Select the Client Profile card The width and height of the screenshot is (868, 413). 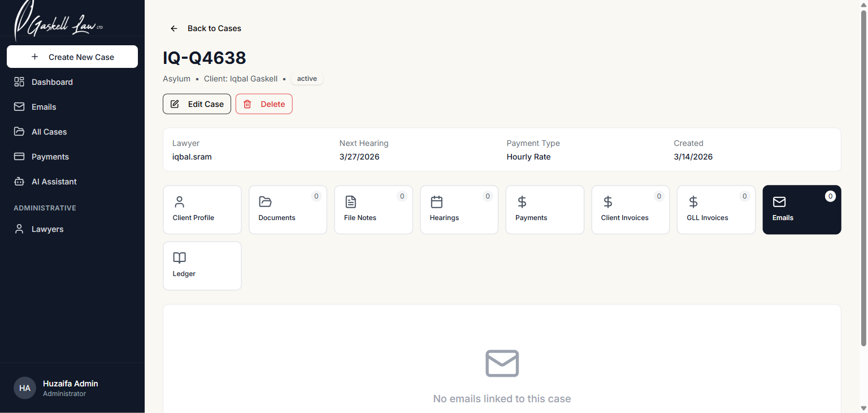(x=202, y=209)
